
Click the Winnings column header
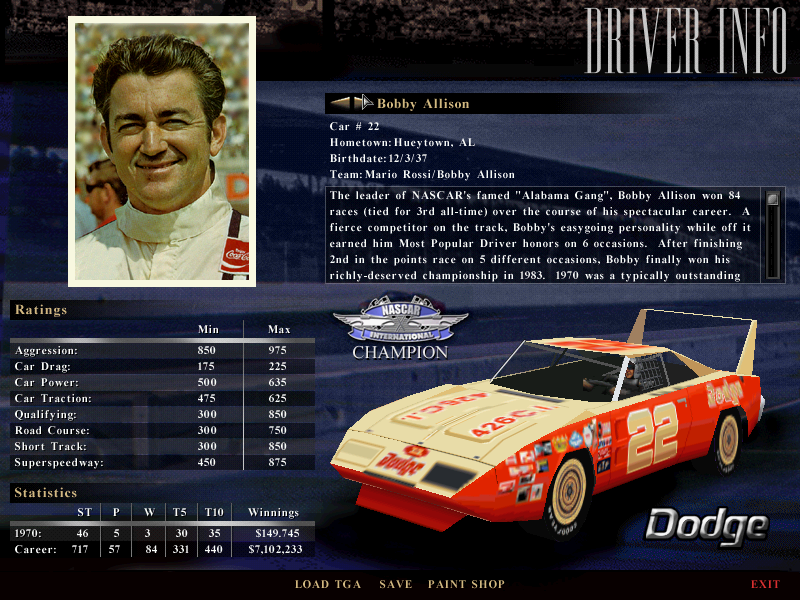tap(273, 512)
